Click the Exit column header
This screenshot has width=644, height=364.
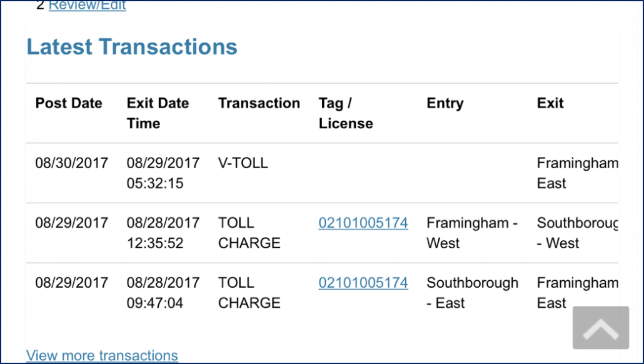[x=550, y=104]
